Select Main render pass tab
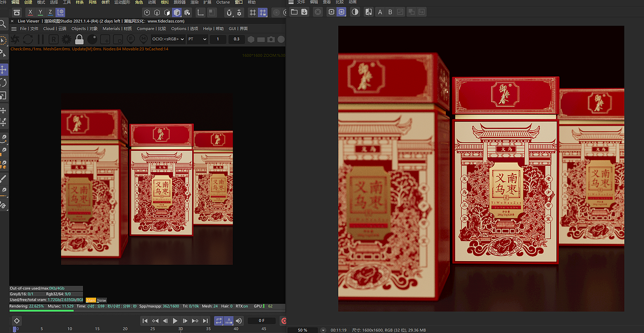The image size is (644, 333). click(x=91, y=300)
